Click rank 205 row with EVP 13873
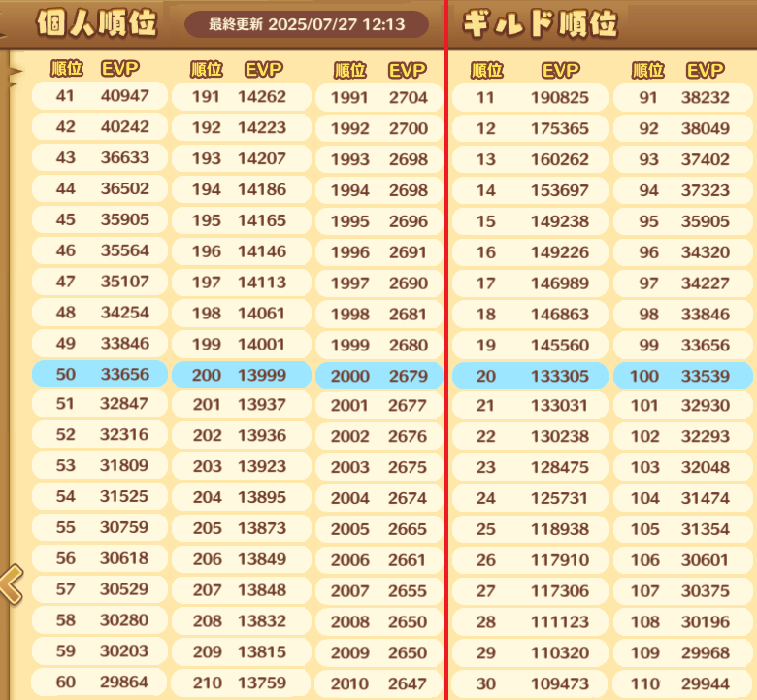The image size is (757, 700). tap(242, 528)
